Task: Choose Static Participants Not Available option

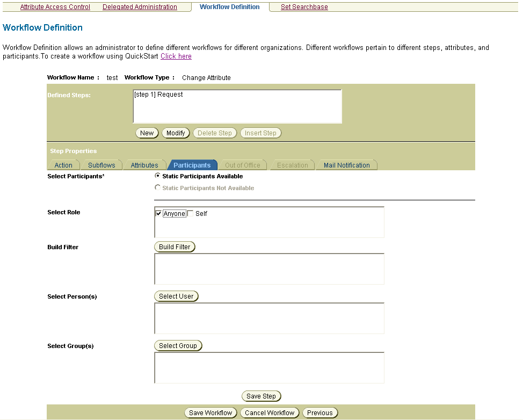Action: coord(157,187)
